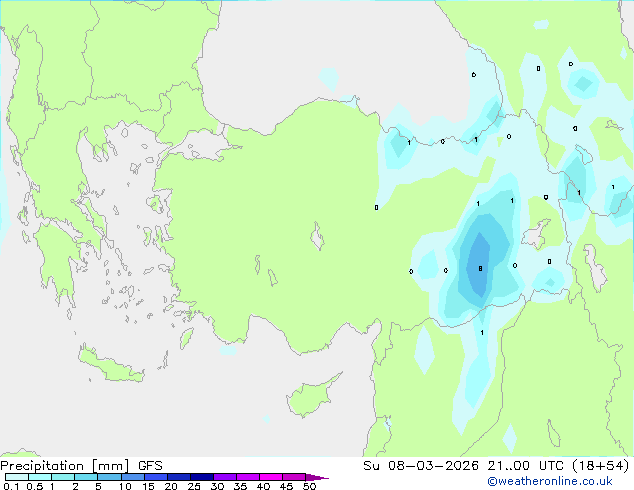Select the 45–50 mm legend color swatch
The height and width of the screenshot is (490, 634).
tap(294, 477)
